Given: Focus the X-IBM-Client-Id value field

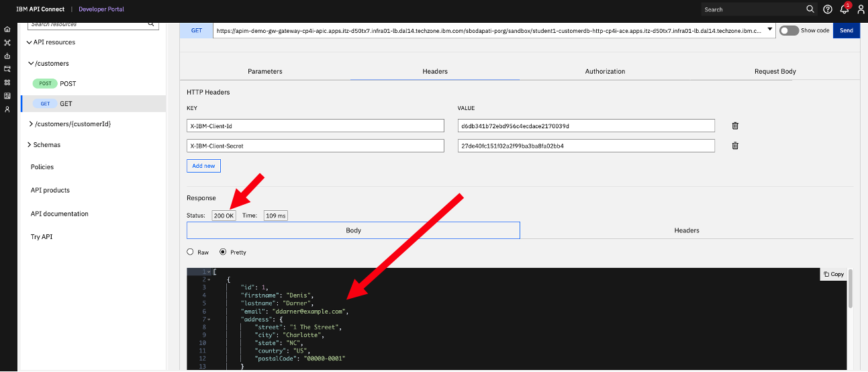Looking at the screenshot, I should (x=586, y=126).
